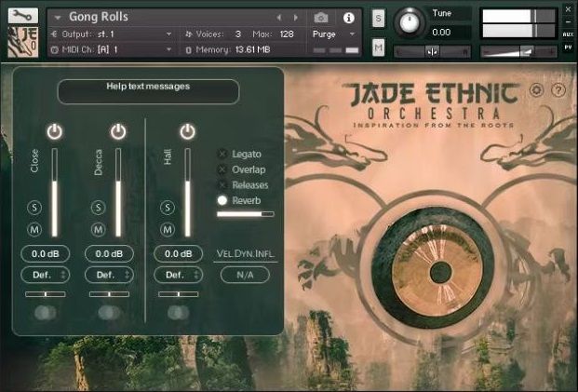Solo the Hall mic channel
Image resolution: width=578 pixels, height=392 pixels.
tap(168, 208)
